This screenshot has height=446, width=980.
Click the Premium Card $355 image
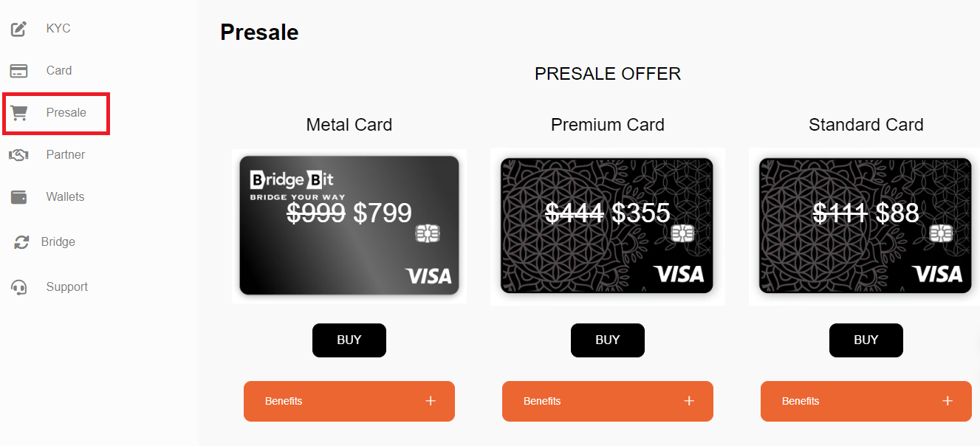click(x=607, y=225)
